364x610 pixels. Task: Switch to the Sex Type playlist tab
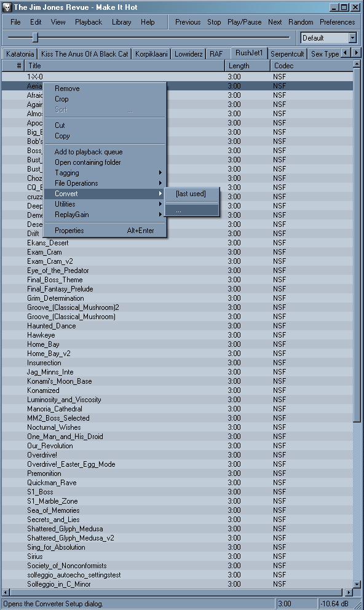(x=325, y=54)
